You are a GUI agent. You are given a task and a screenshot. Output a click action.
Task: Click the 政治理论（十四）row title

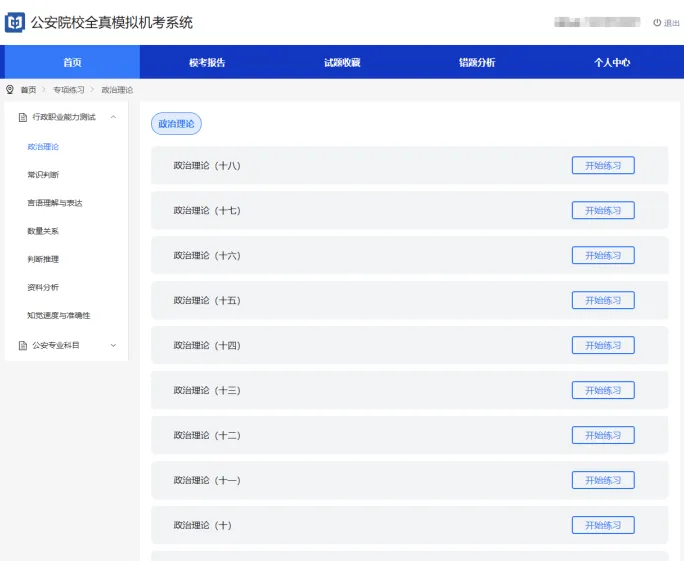(207, 345)
